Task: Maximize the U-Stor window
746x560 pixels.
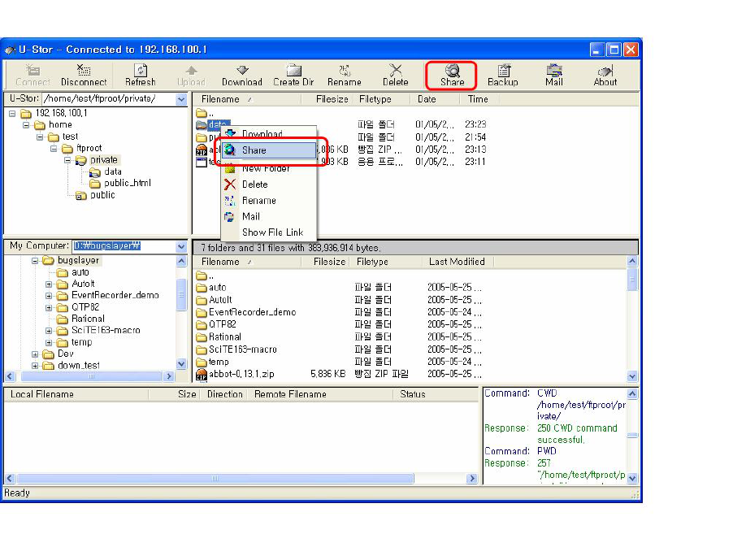Action: [614, 50]
